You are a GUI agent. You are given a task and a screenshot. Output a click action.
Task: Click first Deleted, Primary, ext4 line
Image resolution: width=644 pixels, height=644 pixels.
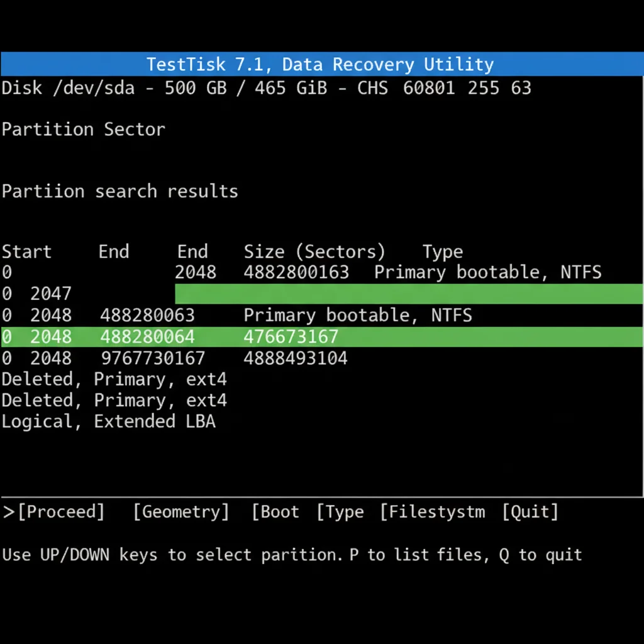click(x=114, y=379)
